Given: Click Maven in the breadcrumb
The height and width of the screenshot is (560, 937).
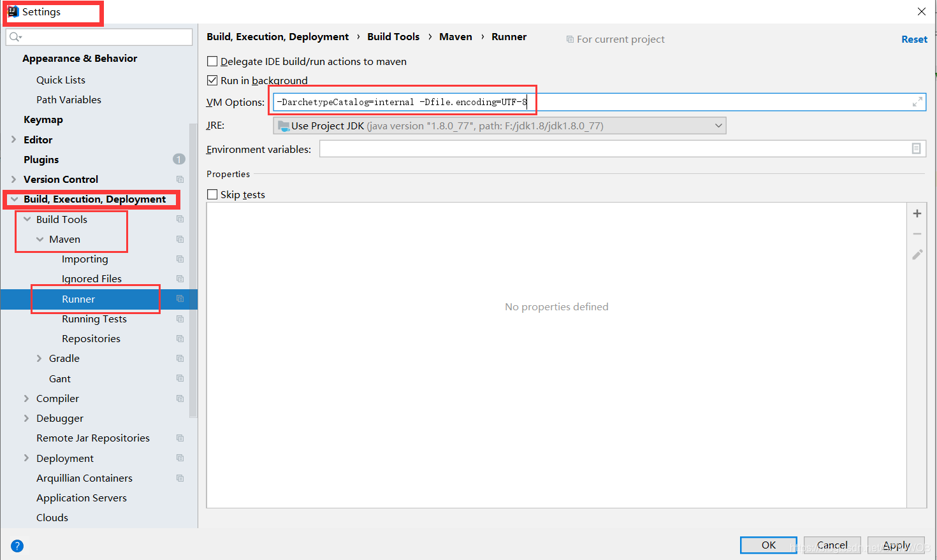Looking at the screenshot, I should 456,37.
